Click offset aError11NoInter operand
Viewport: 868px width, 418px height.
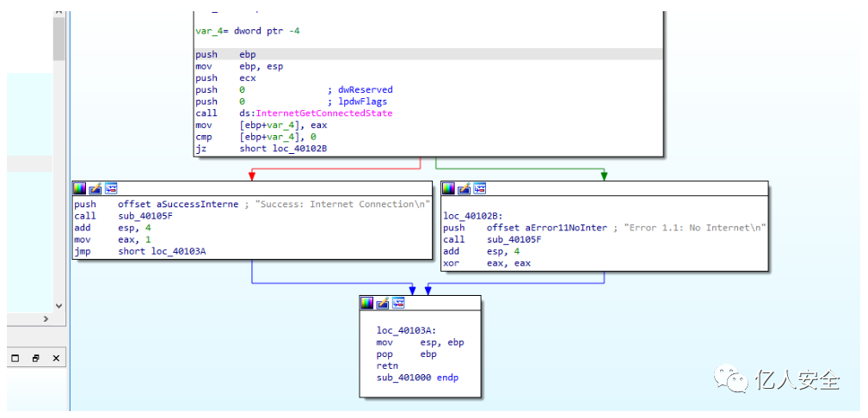pyautogui.click(x=547, y=228)
